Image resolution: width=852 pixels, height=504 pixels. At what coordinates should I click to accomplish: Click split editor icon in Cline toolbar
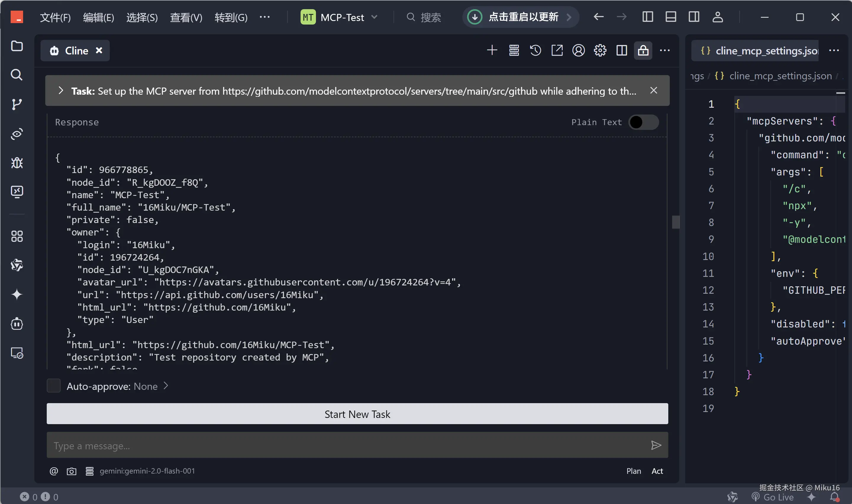622,50
